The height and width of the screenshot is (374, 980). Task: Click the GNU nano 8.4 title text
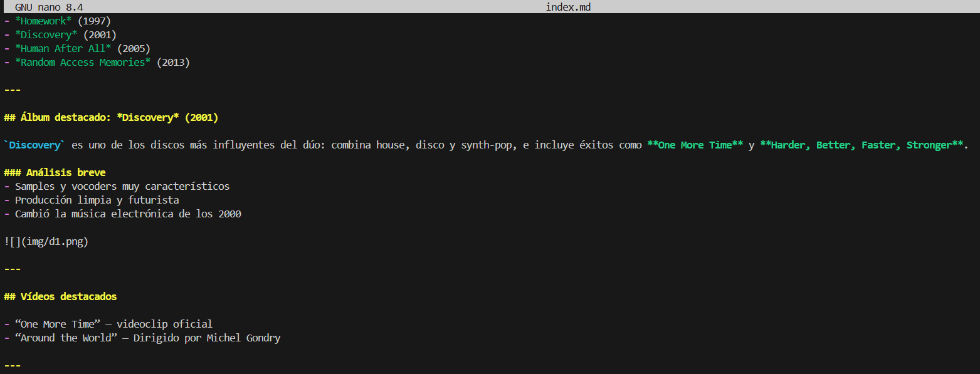(49, 7)
